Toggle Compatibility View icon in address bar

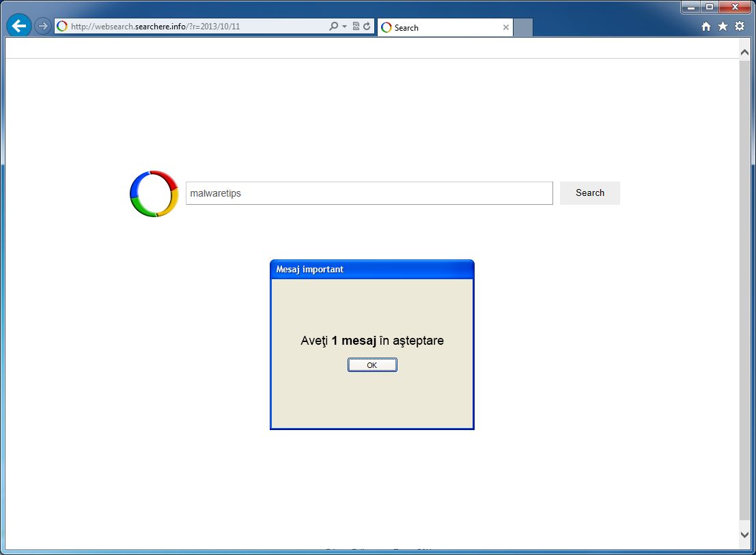click(355, 25)
